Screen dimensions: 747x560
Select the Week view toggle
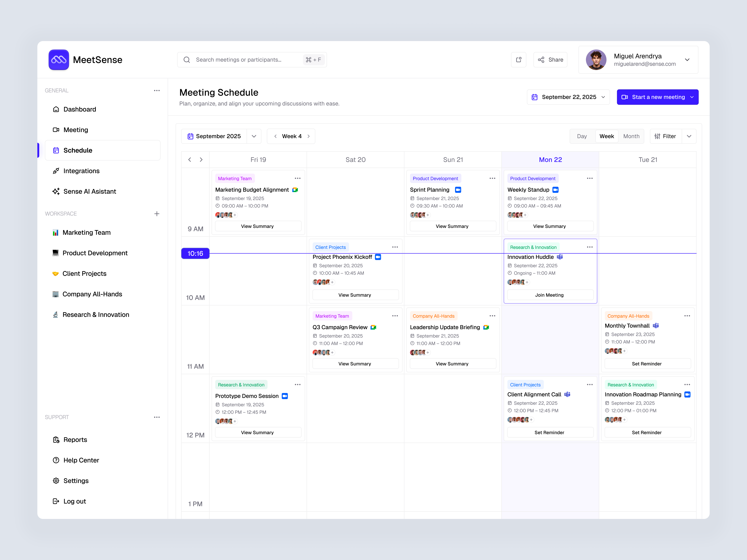(x=606, y=136)
